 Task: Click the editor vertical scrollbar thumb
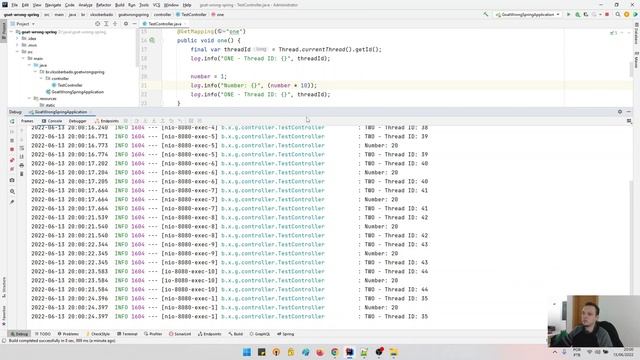(x=631, y=69)
